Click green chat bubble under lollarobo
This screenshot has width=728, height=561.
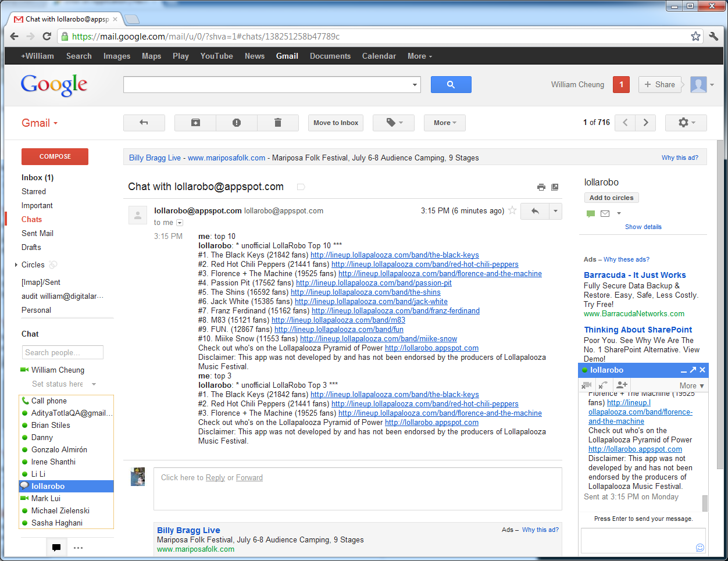coord(591,214)
